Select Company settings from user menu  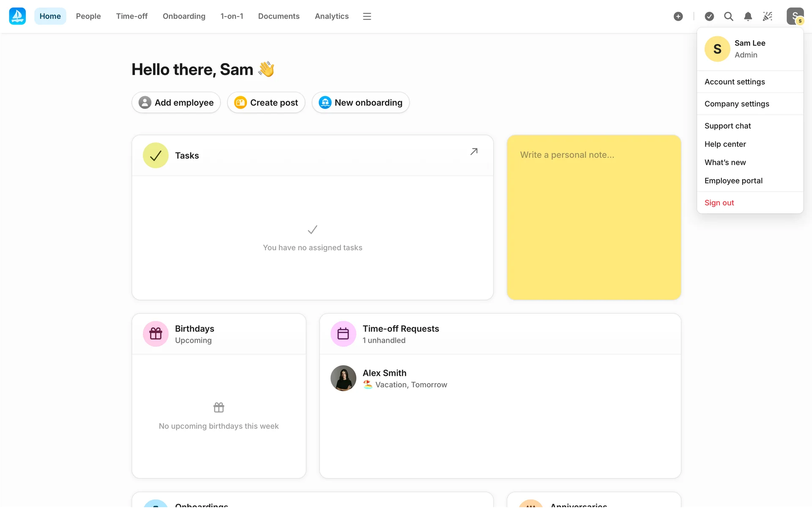click(736, 104)
